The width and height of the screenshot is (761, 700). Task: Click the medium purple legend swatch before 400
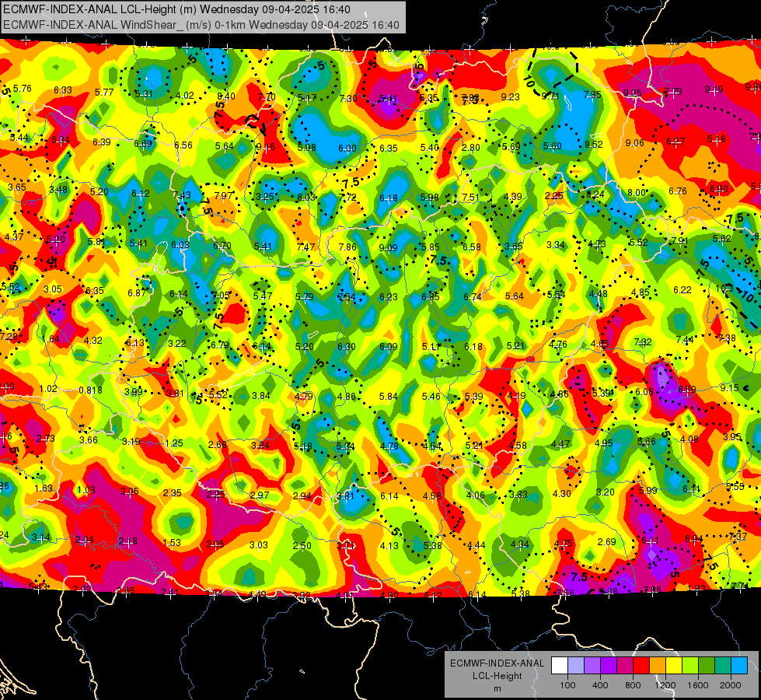pos(592,666)
